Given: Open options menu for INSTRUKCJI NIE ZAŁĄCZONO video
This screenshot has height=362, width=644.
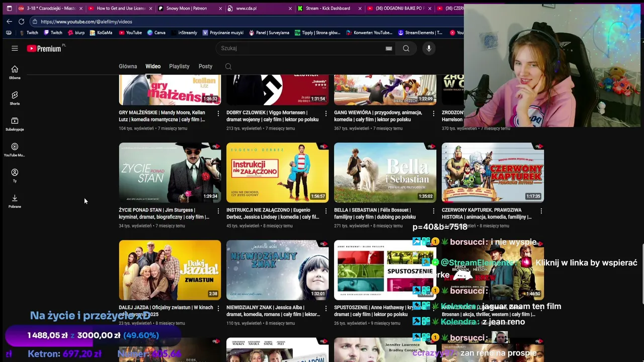Looking at the screenshot, I should point(326,211).
